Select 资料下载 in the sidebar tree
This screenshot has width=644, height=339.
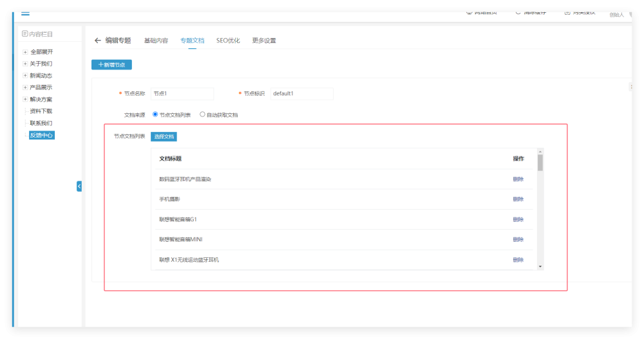pyautogui.click(x=41, y=111)
